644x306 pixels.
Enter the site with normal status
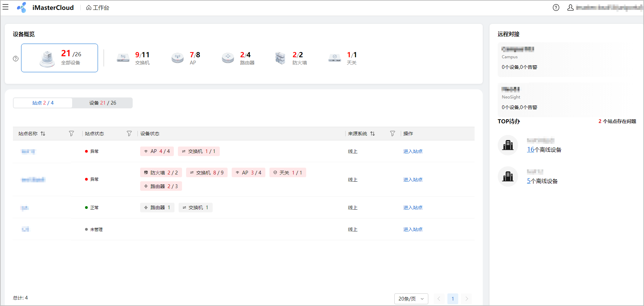(x=413, y=208)
